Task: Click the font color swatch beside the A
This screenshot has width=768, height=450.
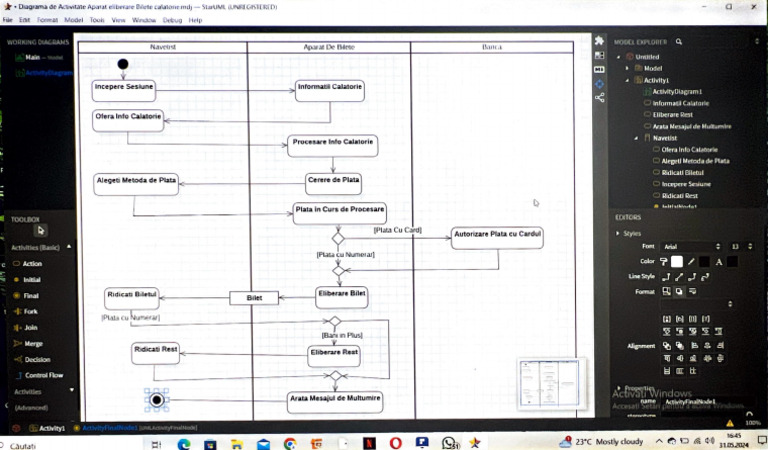Action: pyautogui.click(x=732, y=261)
